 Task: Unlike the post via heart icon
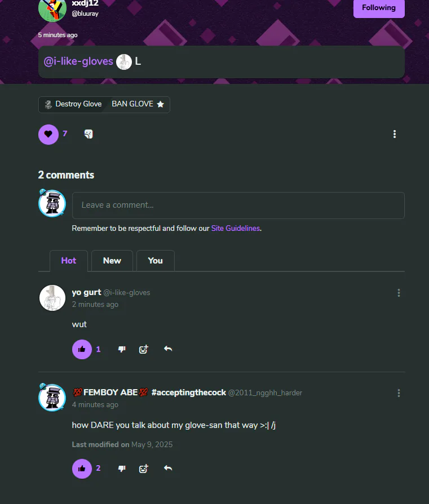[48, 135]
